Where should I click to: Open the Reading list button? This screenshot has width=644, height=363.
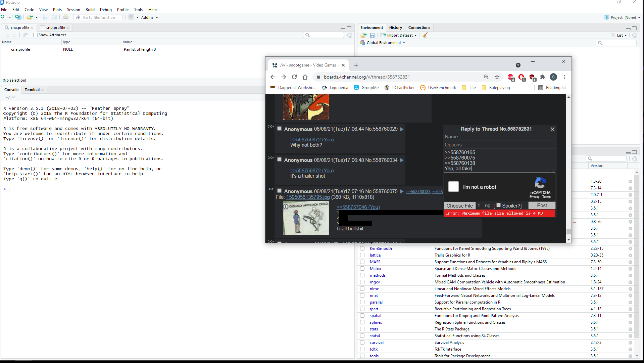pos(552,88)
